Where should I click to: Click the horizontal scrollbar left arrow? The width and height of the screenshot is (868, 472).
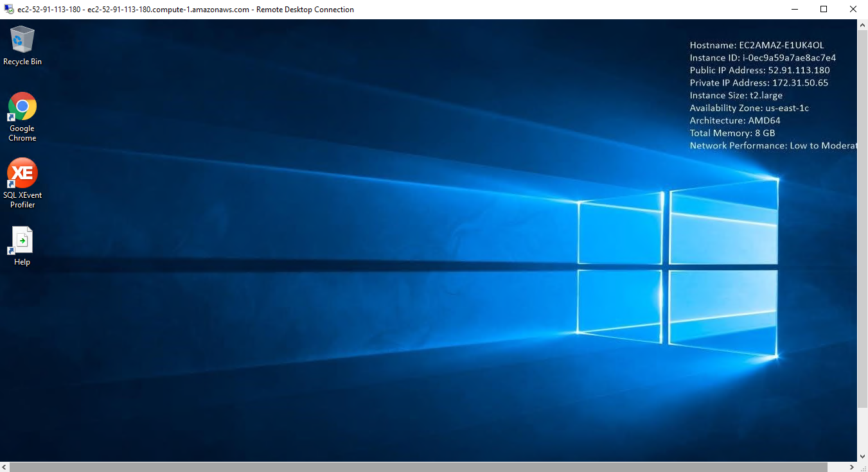pyautogui.click(x=5, y=467)
